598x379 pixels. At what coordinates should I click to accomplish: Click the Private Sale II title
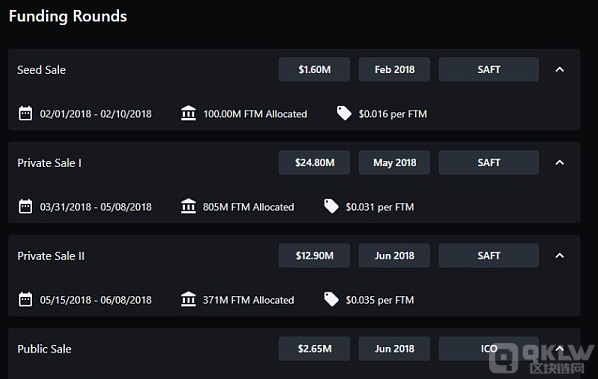[51, 256]
